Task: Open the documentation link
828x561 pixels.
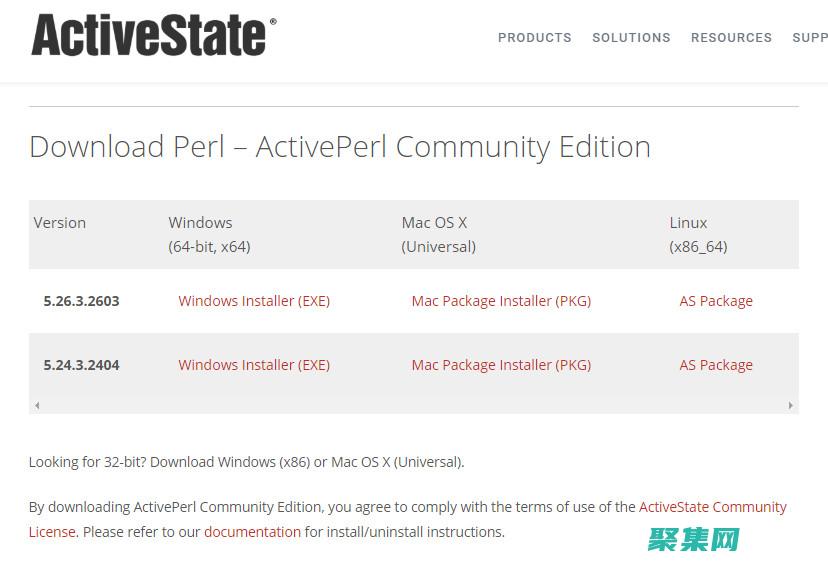Action: (x=252, y=532)
